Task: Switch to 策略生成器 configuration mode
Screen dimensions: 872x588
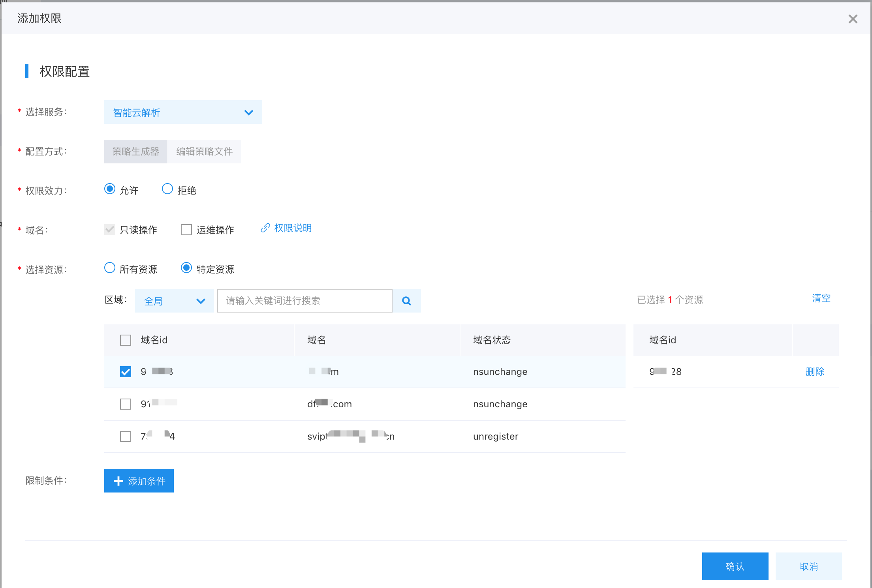Action: tap(135, 151)
